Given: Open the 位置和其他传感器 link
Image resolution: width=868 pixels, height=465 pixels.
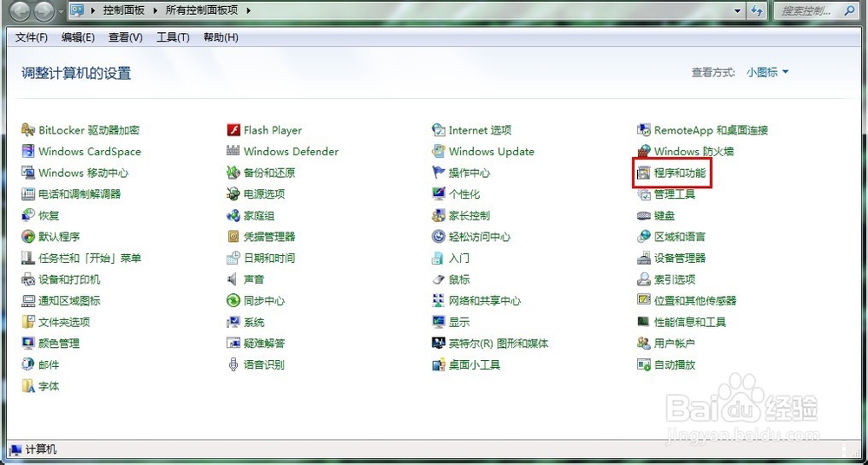Looking at the screenshot, I should (x=695, y=300).
